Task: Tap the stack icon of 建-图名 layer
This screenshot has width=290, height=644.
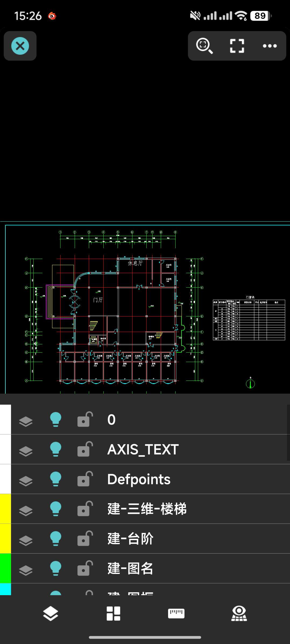Action: point(26,570)
